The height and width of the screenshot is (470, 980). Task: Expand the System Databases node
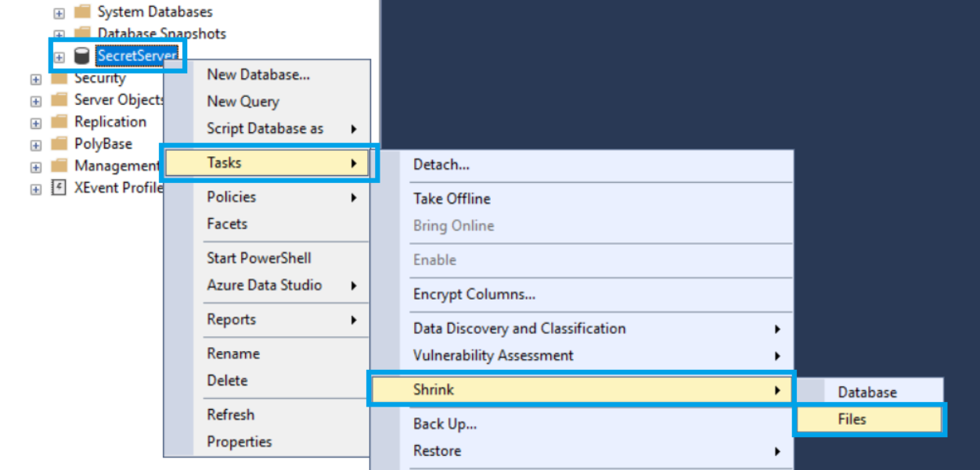pos(59,13)
